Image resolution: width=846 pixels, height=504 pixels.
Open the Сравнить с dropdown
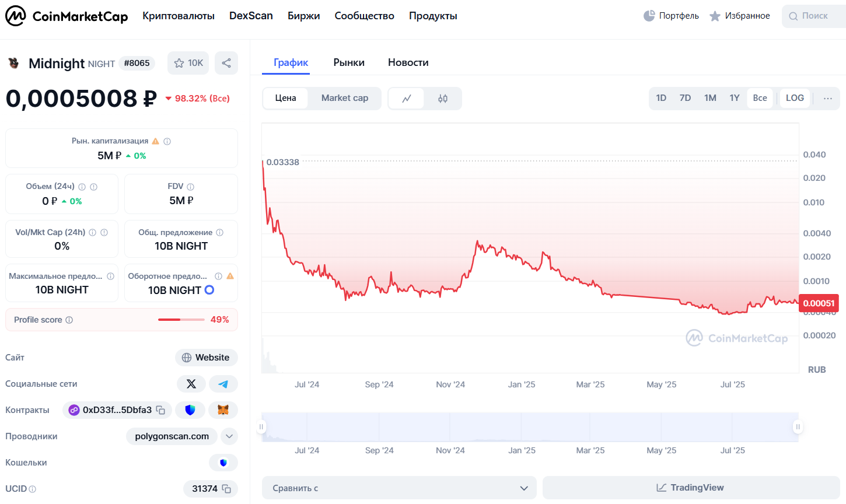tap(399, 488)
